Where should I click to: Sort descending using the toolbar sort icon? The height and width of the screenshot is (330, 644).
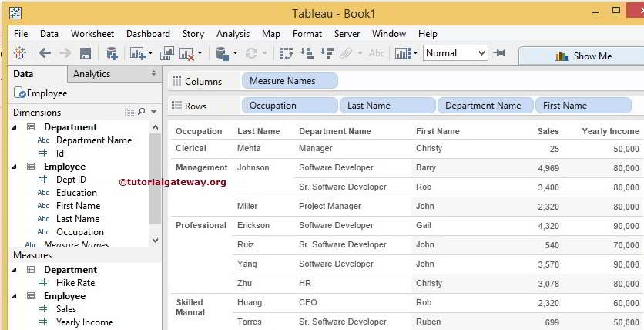tap(327, 53)
